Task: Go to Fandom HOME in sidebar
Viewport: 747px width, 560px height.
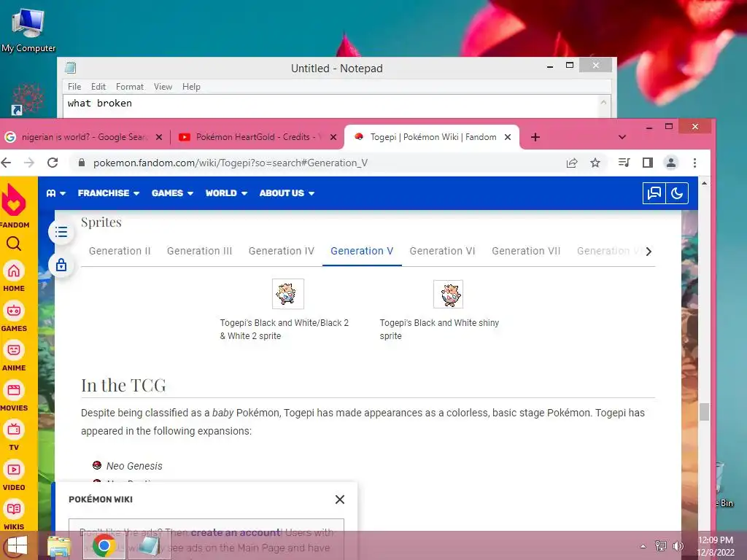Action: pyautogui.click(x=14, y=276)
